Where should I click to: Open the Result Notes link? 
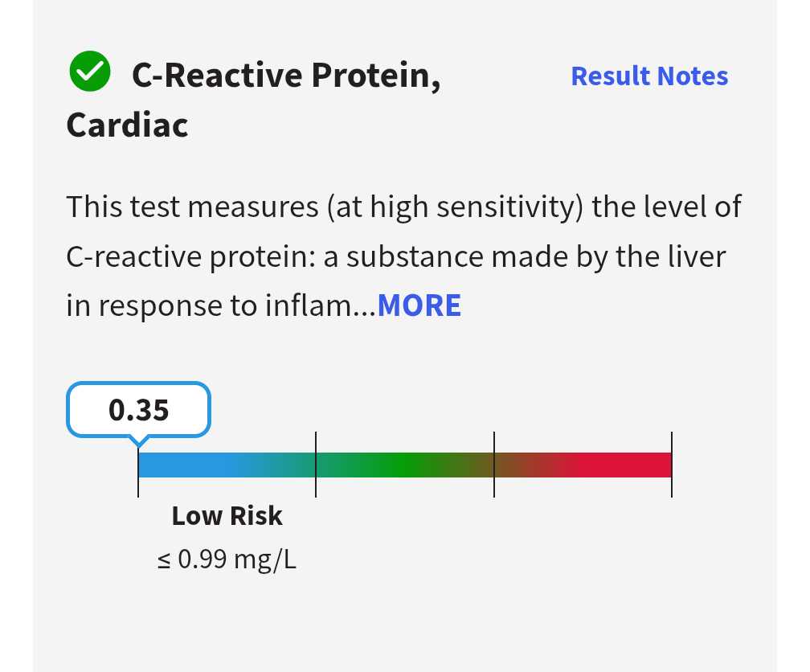click(x=649, y=76)
